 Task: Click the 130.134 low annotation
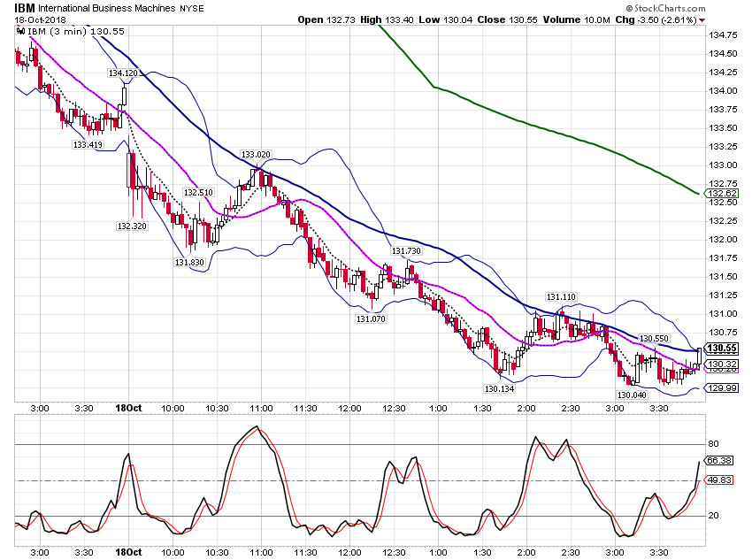pyautogui.click(x=499, y=389)
